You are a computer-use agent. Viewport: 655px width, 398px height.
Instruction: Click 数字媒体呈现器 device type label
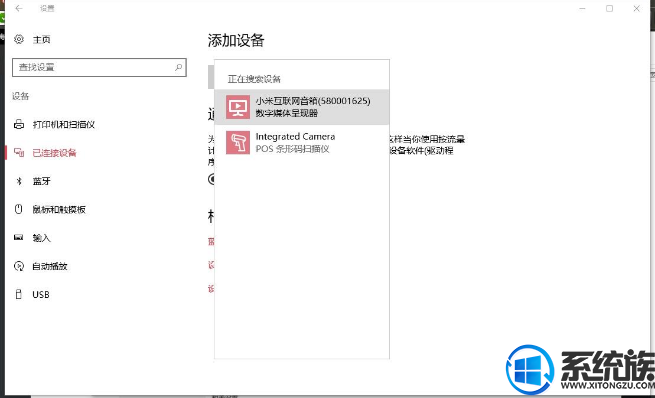coord(287,113)
